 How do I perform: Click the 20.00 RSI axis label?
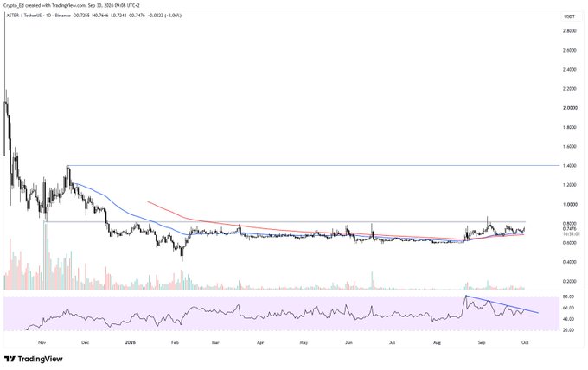[568, 330]
